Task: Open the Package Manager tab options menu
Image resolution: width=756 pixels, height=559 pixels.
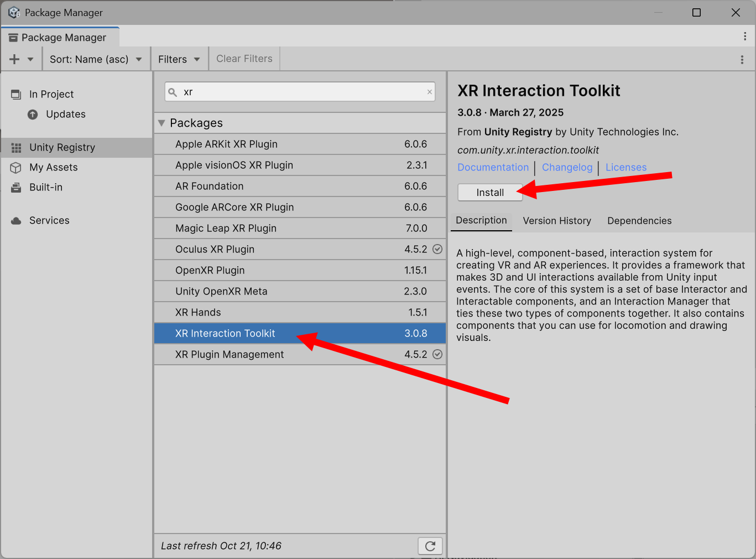Action: (745, 37)
